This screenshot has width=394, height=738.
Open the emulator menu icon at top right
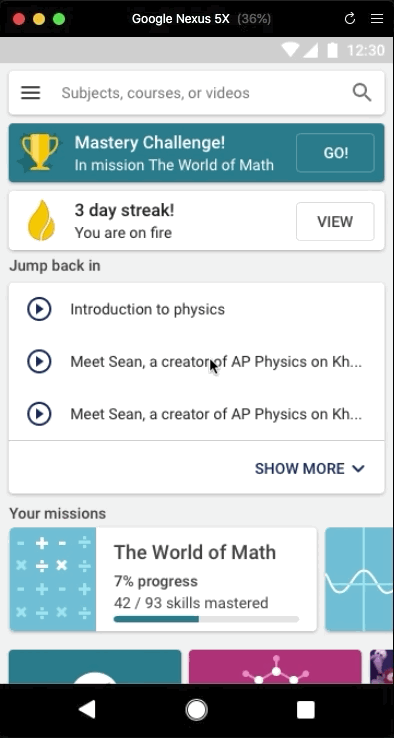pos(377,18)
